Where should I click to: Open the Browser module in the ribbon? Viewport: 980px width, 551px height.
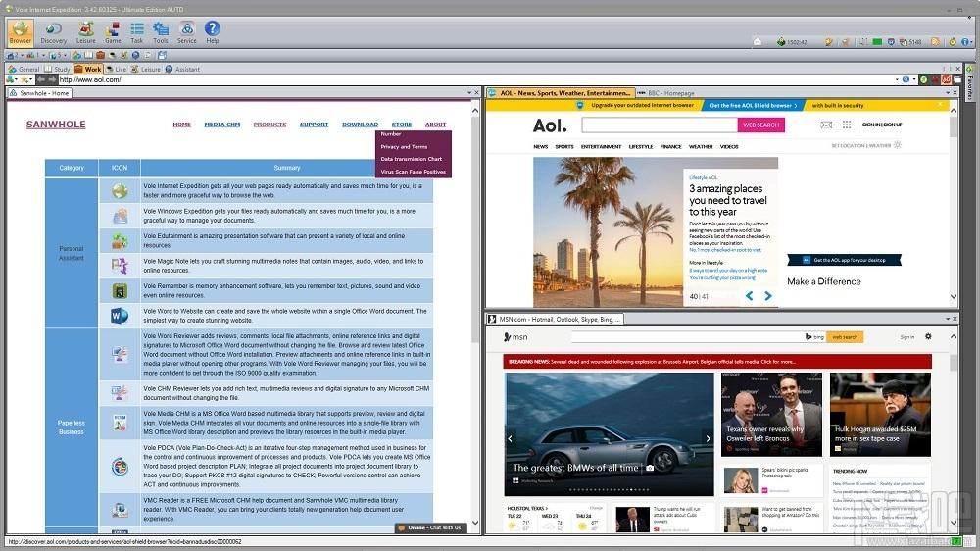point(20,32)
